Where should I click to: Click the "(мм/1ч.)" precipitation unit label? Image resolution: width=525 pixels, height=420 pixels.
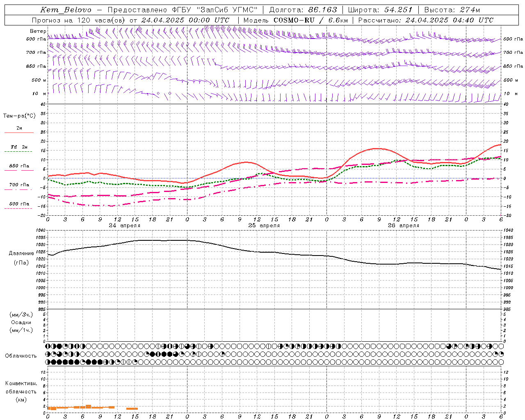click(21, 330)
